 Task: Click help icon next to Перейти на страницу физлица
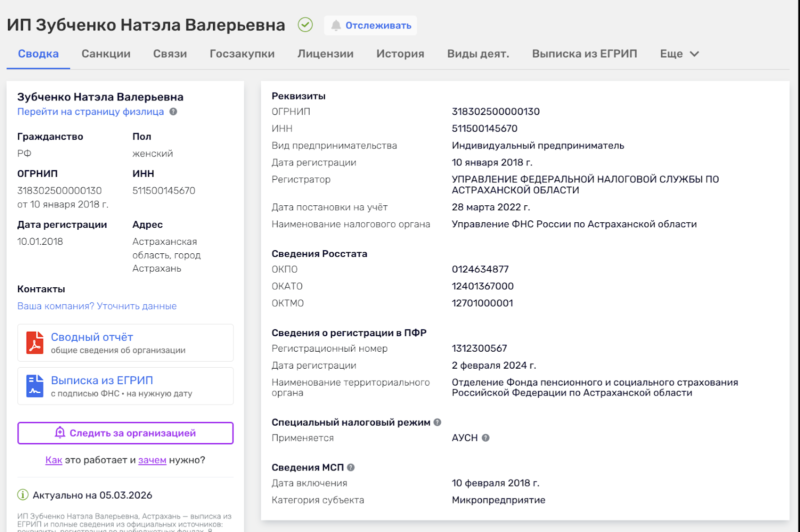click(x=173, y=112)
